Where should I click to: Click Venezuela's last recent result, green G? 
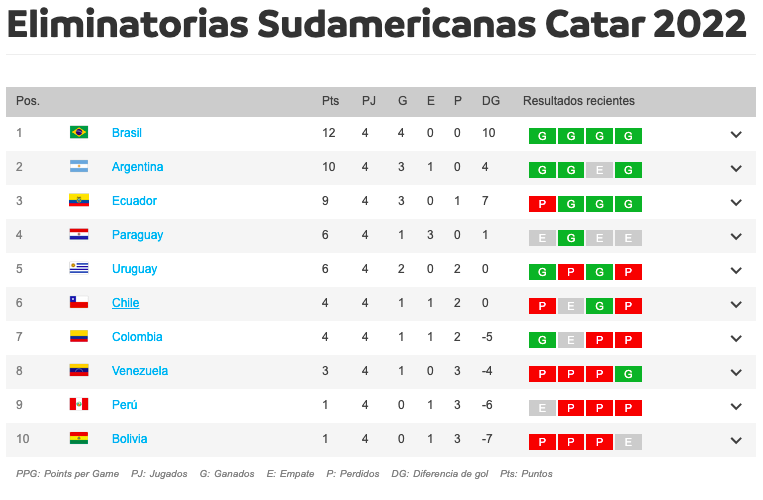628,374
